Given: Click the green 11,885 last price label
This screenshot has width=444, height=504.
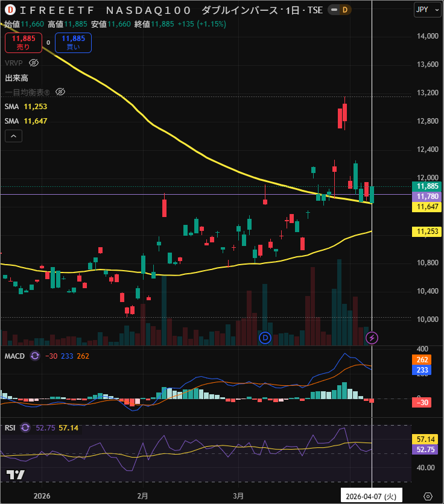Looking at the screenshot, I should point(427,186).
